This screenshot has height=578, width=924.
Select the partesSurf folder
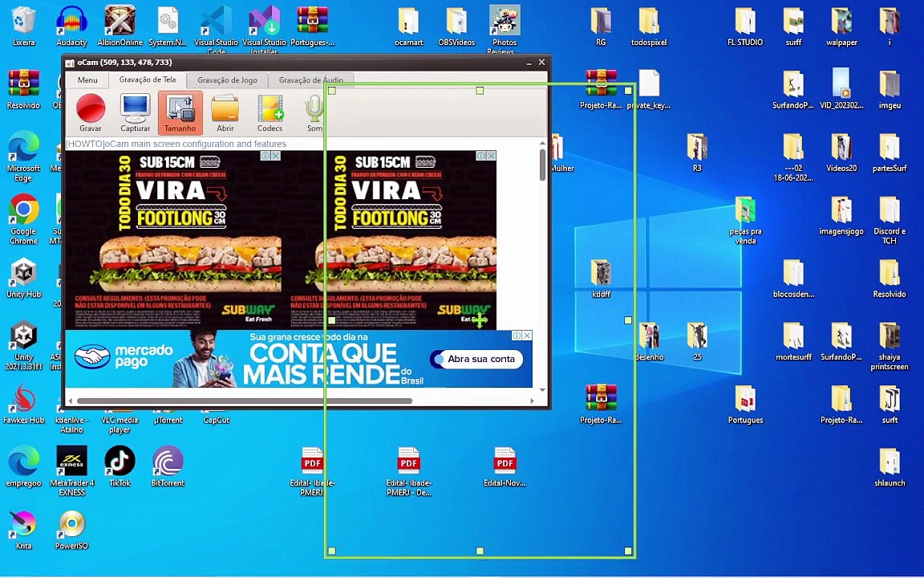click(x=890, y=153)
